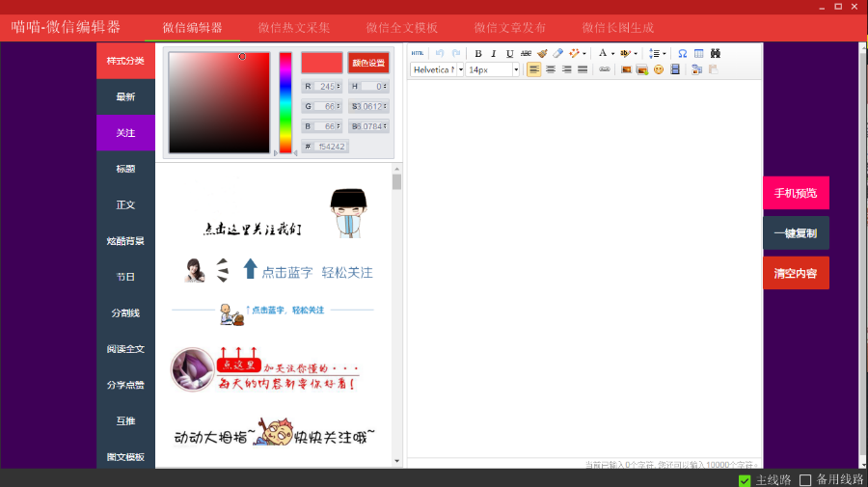Align text left

tap(533, 69)
